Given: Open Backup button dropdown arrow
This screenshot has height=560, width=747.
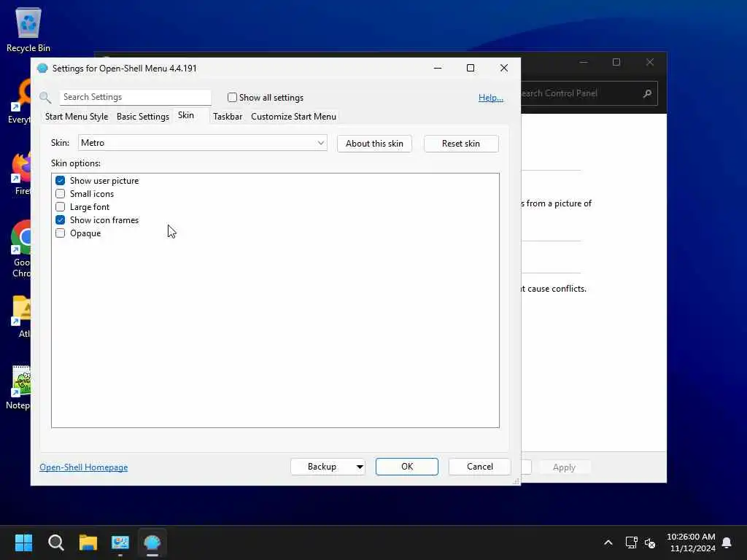Looking at the screenshot, I should [360, 467].
